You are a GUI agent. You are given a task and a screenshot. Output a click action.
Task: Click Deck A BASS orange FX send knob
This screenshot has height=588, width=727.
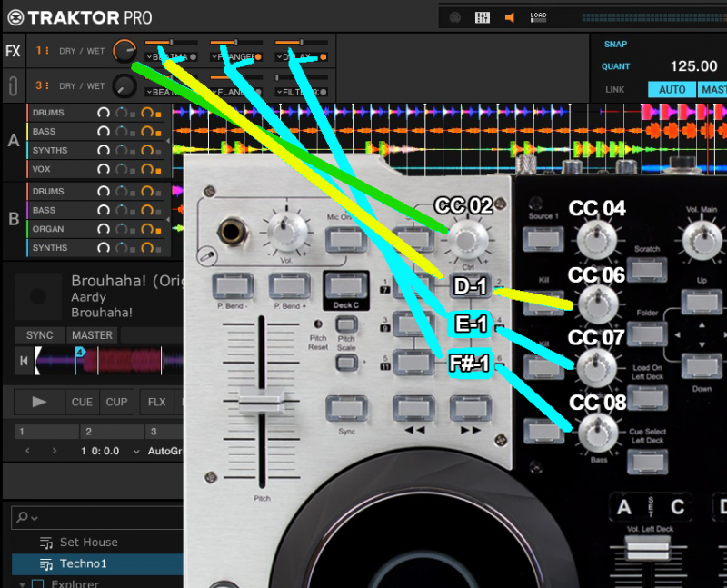(x=147, y=132)
